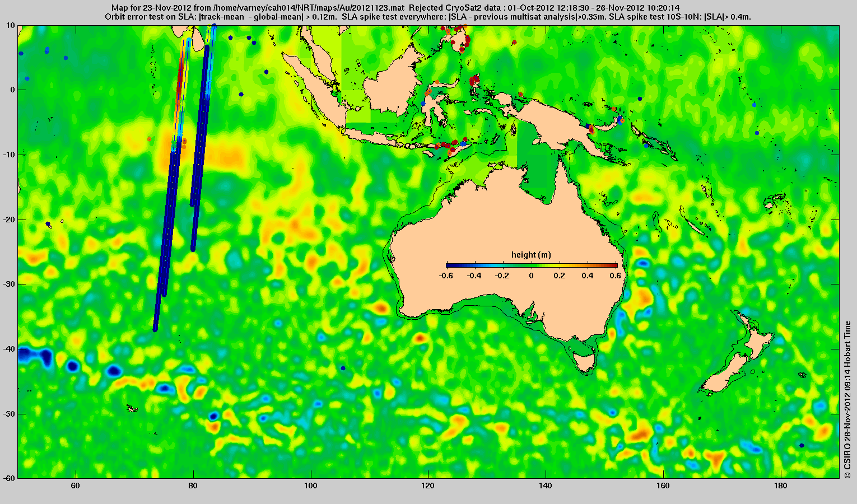The width and height of the screenshot is (857, 504).
Task: Click the longitude axis label '120'
Action: pyautogui.click(x=428, y=486)
